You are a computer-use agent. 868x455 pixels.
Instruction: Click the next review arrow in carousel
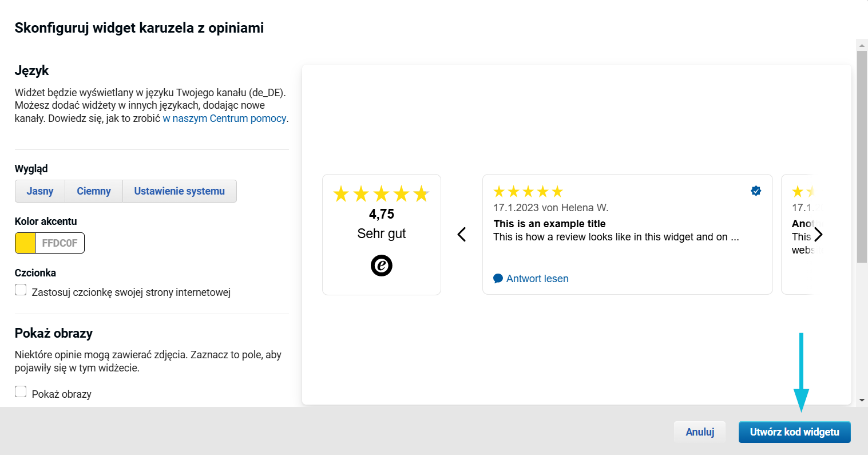pyautogui.click(x=818, y=235)
